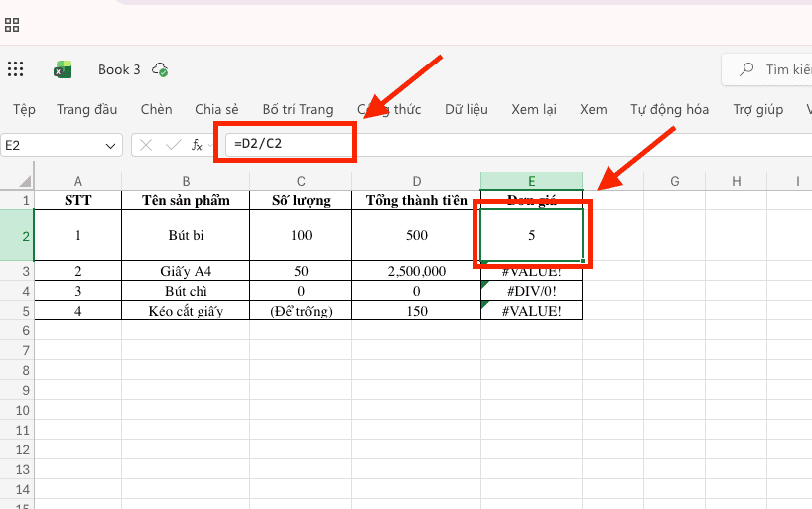Image resolution: width=812 pixels, height=509 pixels.
Task: Click the Tìm kiếm search box
Action: [767, 69]
